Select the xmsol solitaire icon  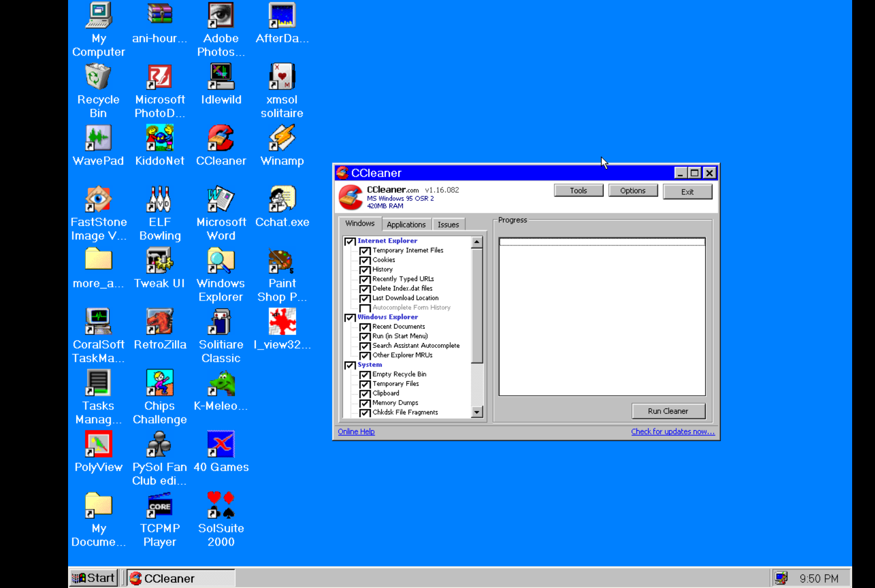282,76
